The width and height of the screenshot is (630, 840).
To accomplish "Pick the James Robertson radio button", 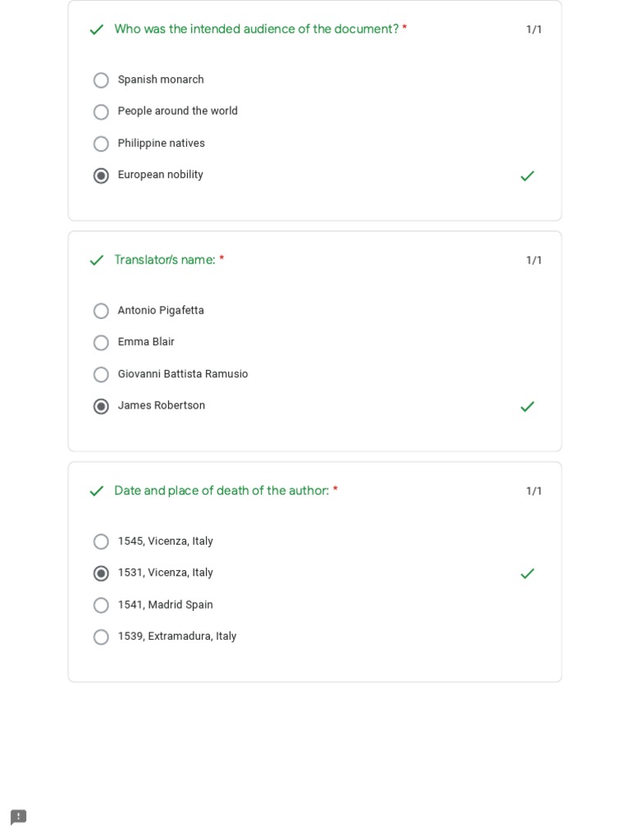I will point(101,406).
